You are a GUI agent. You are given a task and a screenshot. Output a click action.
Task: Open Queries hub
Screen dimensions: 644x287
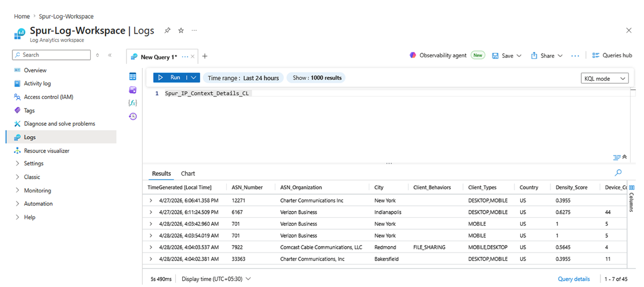612,55
